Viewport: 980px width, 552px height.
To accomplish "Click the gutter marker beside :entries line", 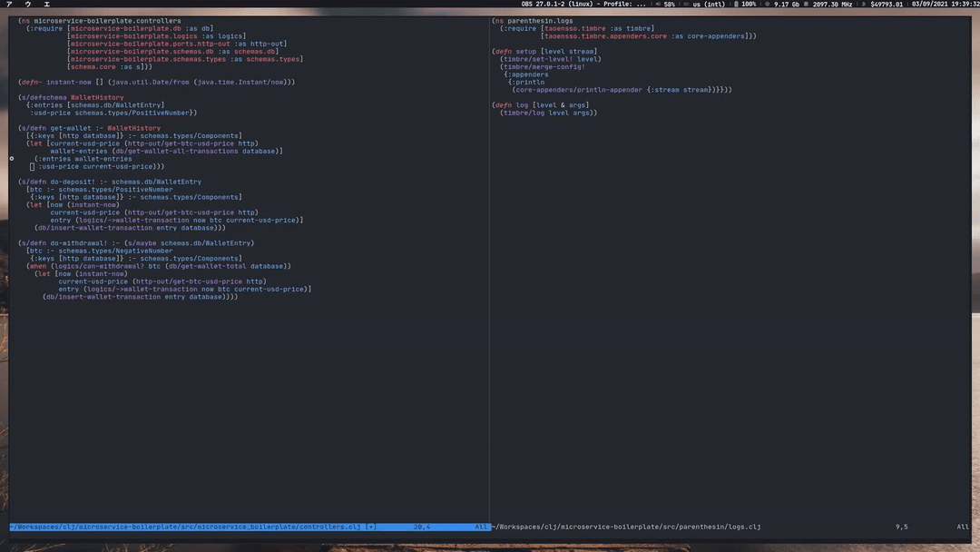I will point(12,159).
